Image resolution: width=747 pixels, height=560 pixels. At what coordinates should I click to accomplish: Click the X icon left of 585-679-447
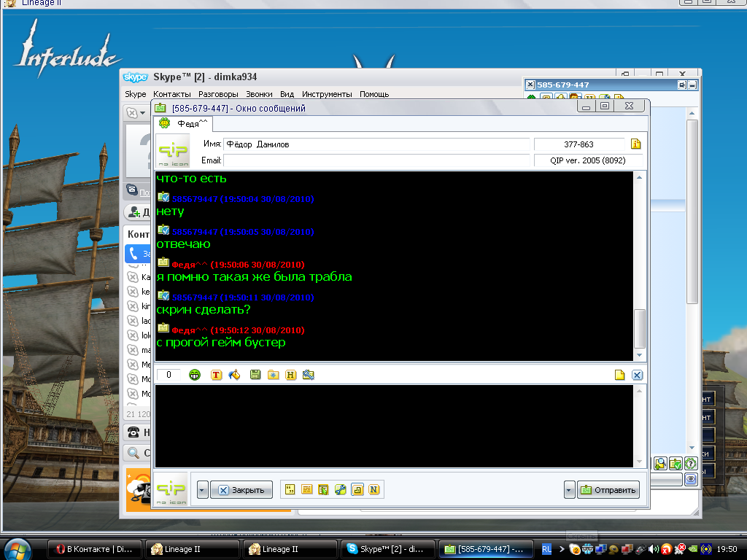point(530,85)
